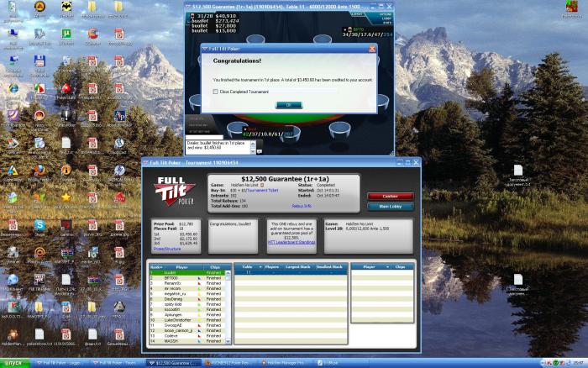The height and width of the screenshot is (368, 588).
Task: Sort standings by the Chips column header
Action: pyautogui.click(x=215, y=267)
